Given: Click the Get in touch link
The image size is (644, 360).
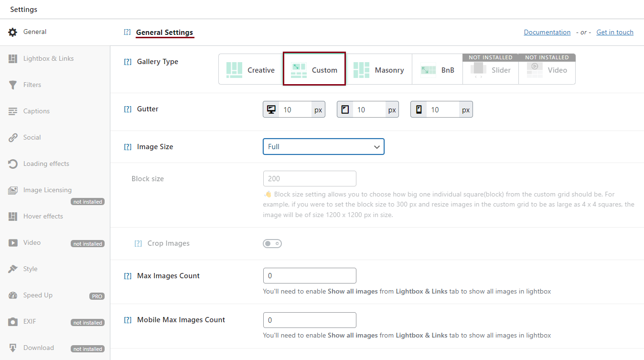Looking at the screenshot, I should click(x=614, y=32).
